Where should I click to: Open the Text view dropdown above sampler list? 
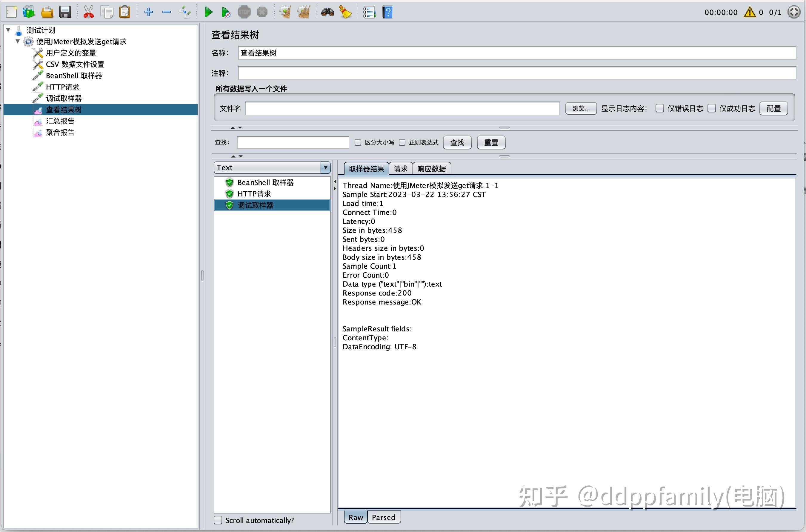(325, 167)
